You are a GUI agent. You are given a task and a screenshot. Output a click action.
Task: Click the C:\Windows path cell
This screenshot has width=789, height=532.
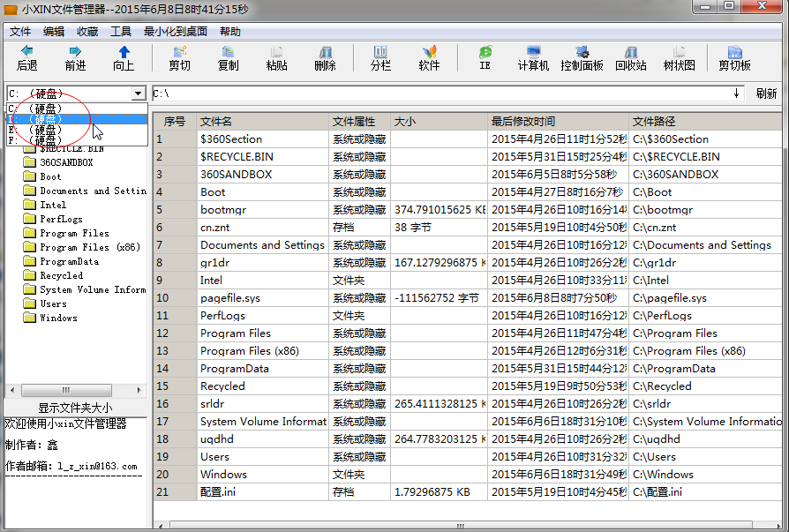[705, 474]
